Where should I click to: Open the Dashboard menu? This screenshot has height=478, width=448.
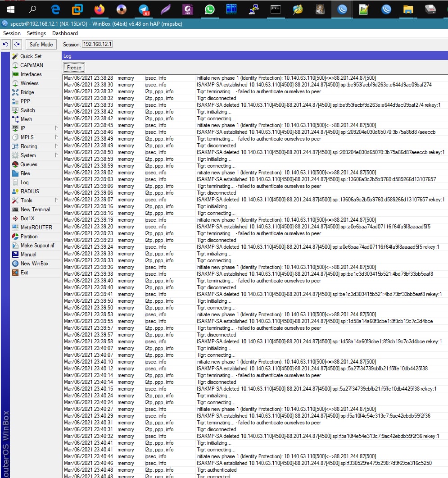[x=65, y=33]
